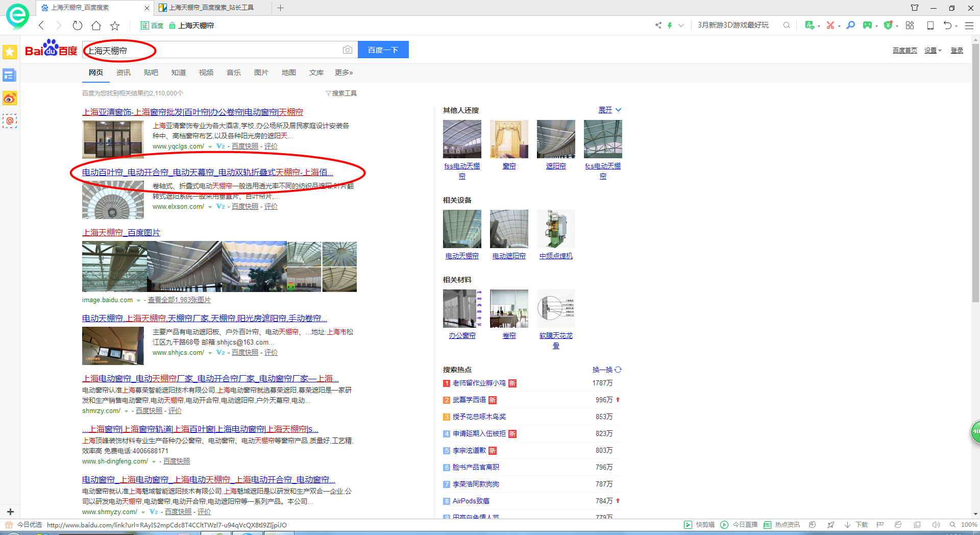Open the green translate tool icon

809,25
